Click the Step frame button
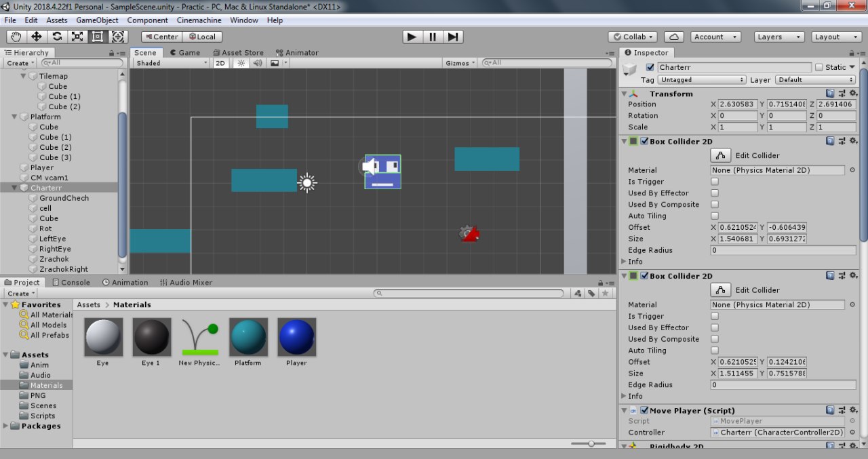Image resolution: width=868 pixels, height=459 pixels. pyautogui.click(x=454, y=37)
